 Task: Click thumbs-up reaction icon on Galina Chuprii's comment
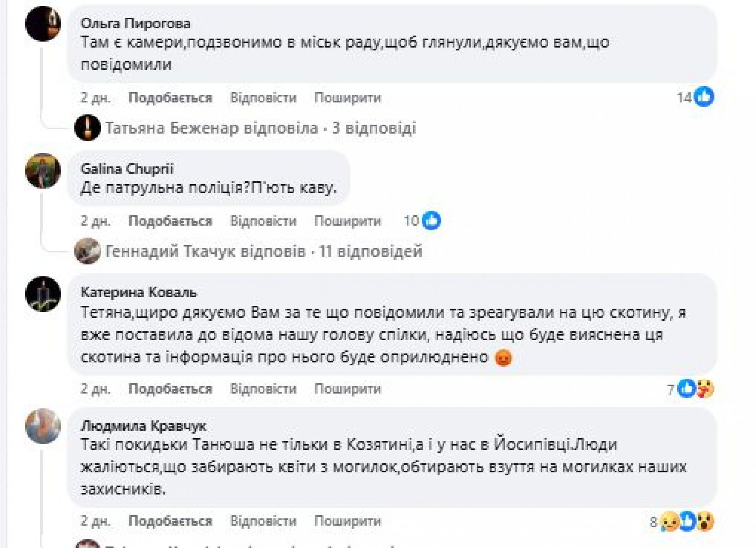(431, 220)
